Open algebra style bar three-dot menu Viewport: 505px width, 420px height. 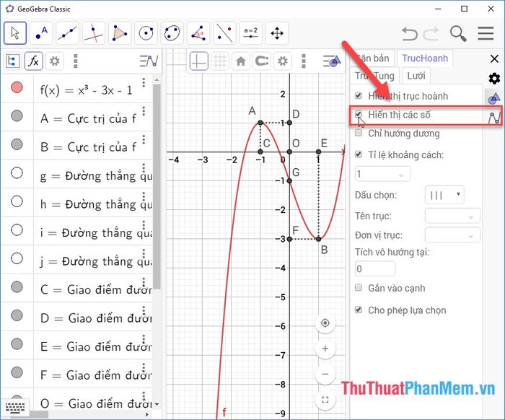pyautogui.click(x=75, y=61)
